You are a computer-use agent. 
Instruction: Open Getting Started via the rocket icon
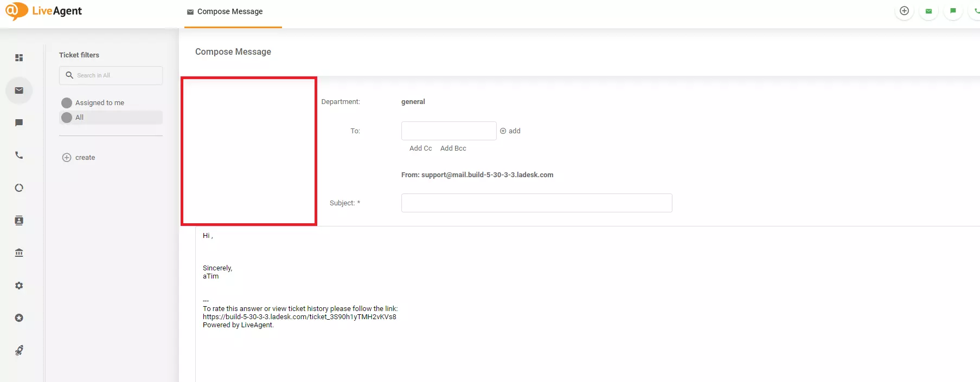[19, 351]
